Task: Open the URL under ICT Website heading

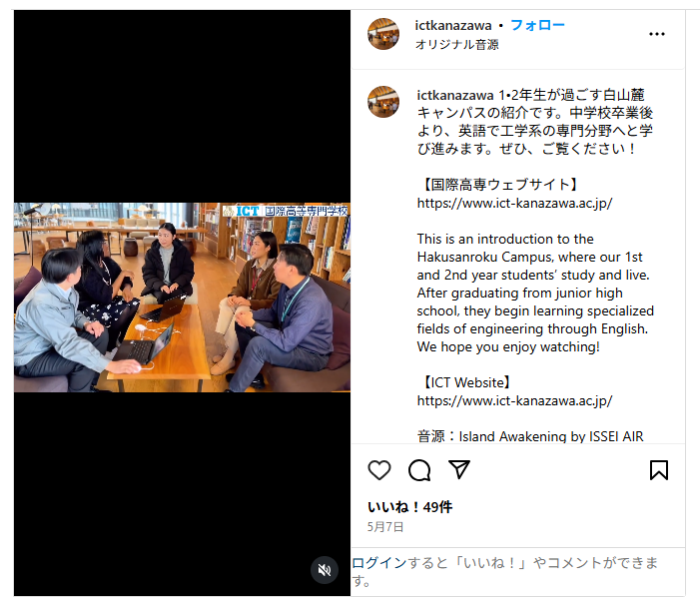Action: pyautogui.click(x=514, y=400)
